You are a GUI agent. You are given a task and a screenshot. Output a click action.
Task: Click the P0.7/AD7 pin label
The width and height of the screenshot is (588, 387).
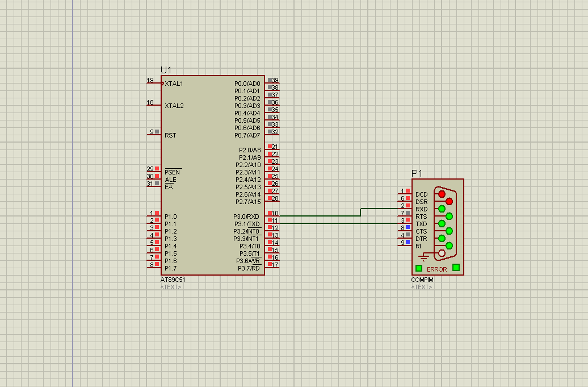click(x=247, y=135)
